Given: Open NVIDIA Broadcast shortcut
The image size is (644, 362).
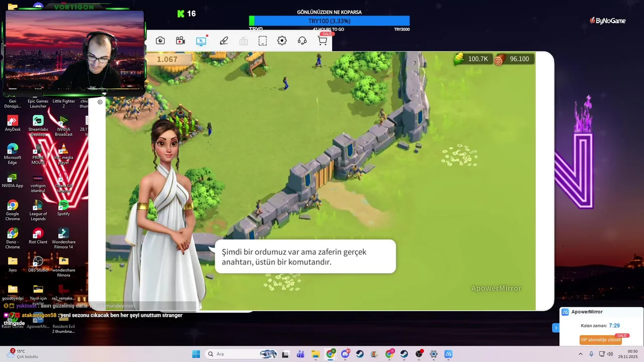Looking at the screenshot, I should tap(63, 126).
